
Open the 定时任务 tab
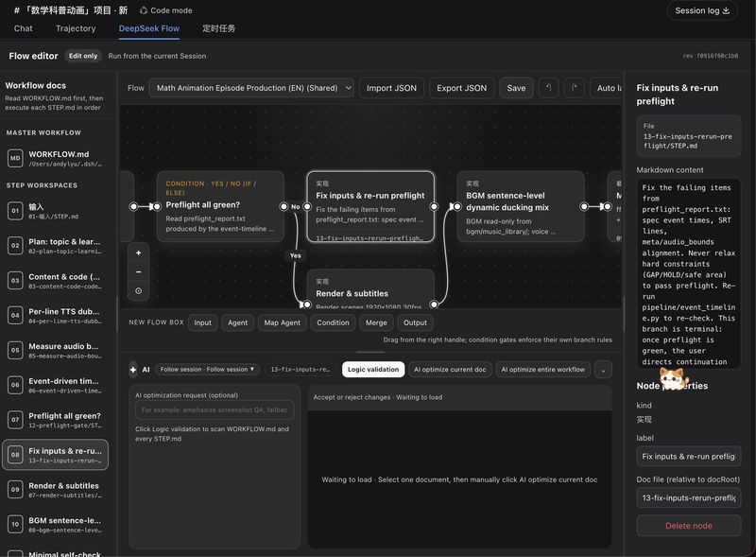coord(219,28)
